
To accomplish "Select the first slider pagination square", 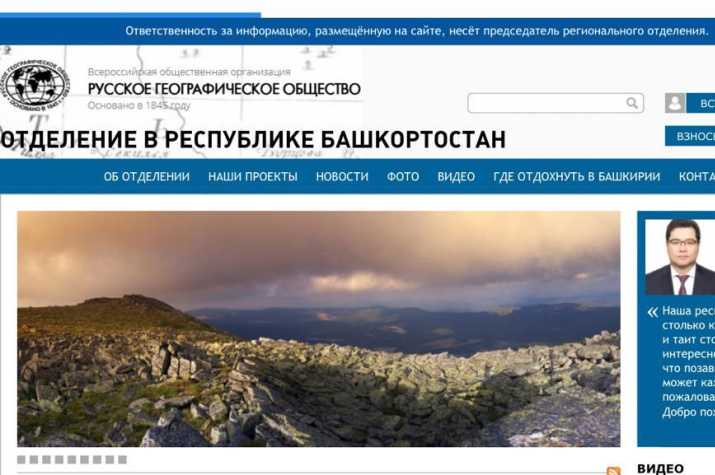I will 21,460.
